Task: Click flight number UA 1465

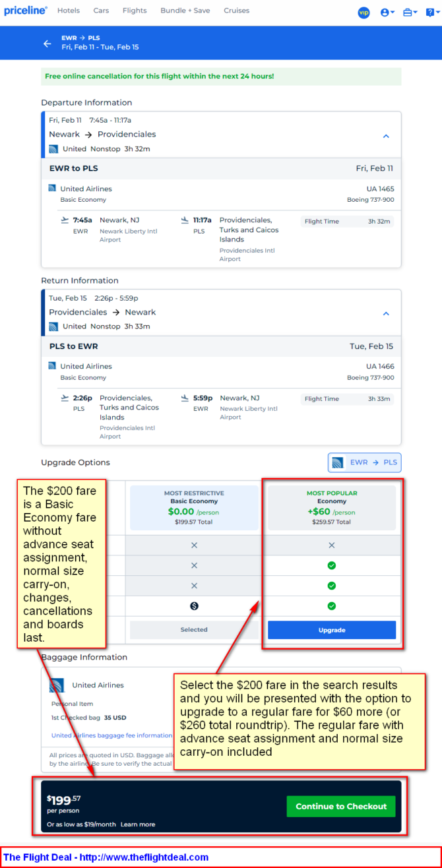Action: (380, 189)
